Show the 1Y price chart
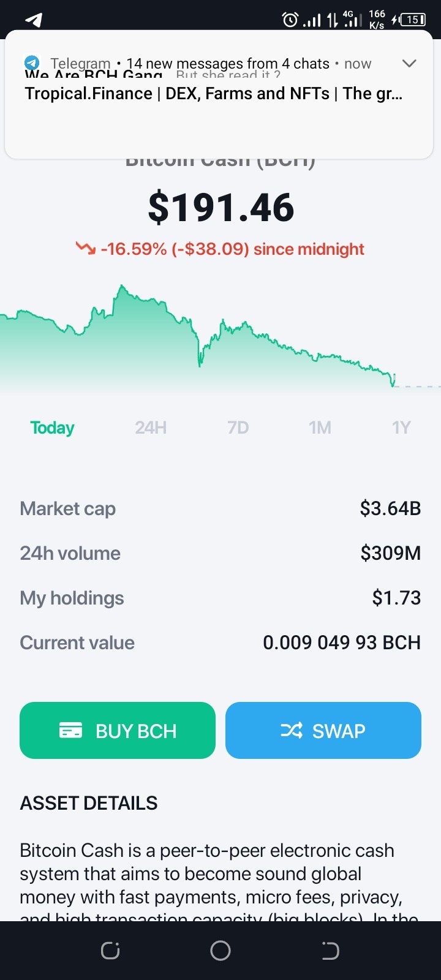This screenshot has width=441, height=980. (401, 428)
